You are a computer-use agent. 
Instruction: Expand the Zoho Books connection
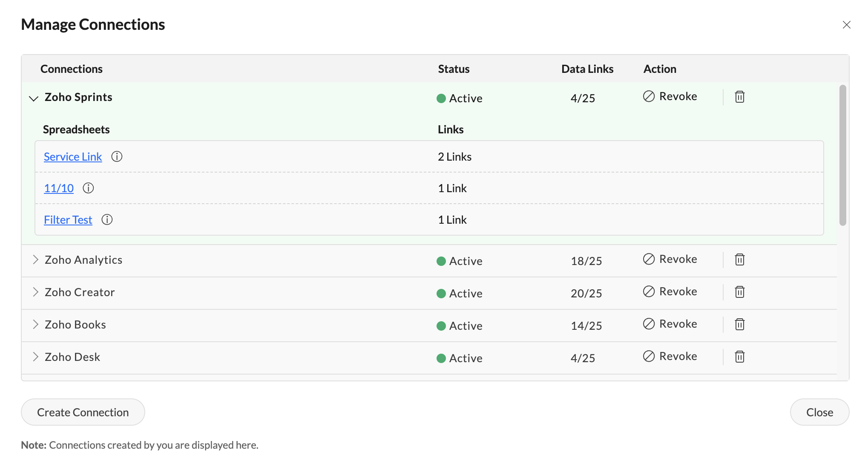tap(35, 325)
